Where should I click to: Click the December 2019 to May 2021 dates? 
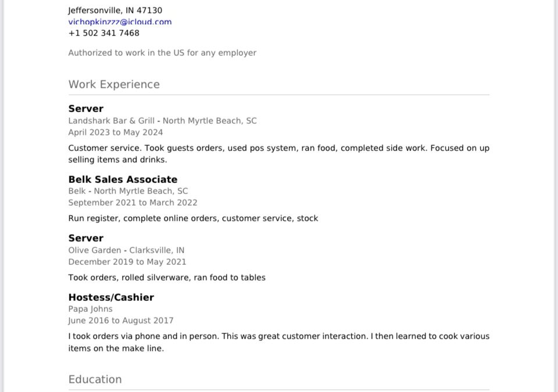pos(127,262)
